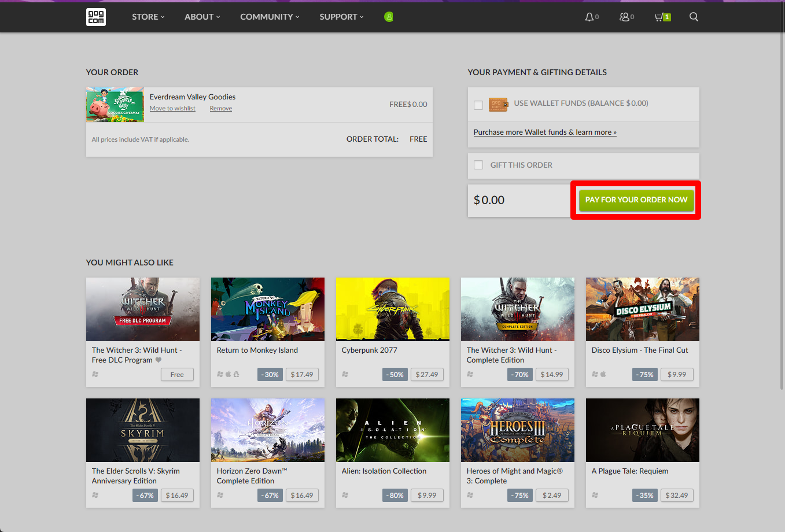Open the Witcher 3 Free DLC Program cover
The image size is (785, 532).
tap(143, 309)
